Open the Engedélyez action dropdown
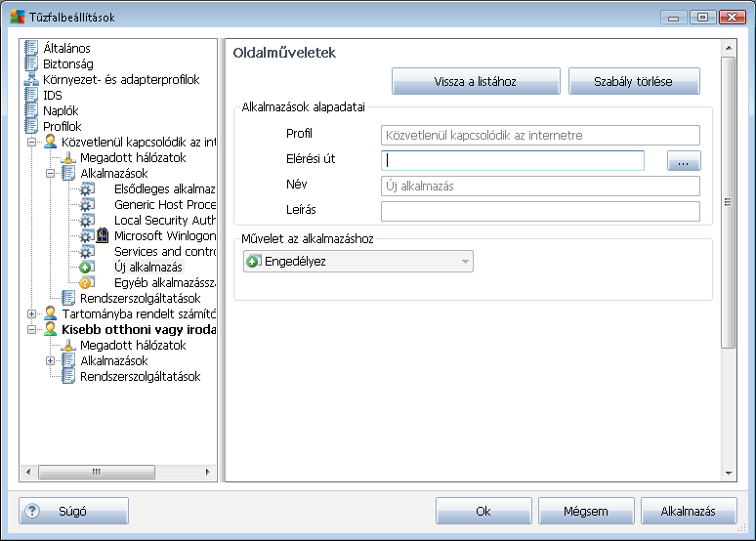Viewport: 756px width, 541px height. coord(358,262)
